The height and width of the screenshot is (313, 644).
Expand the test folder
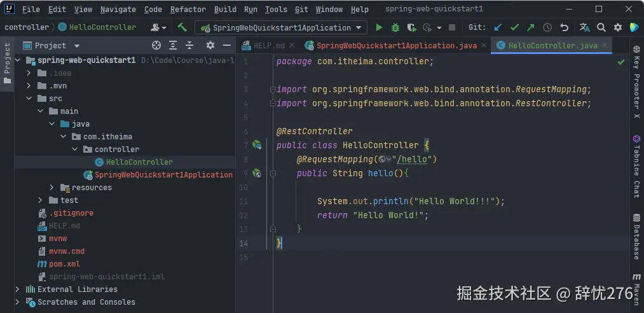(x=40, y=200)
